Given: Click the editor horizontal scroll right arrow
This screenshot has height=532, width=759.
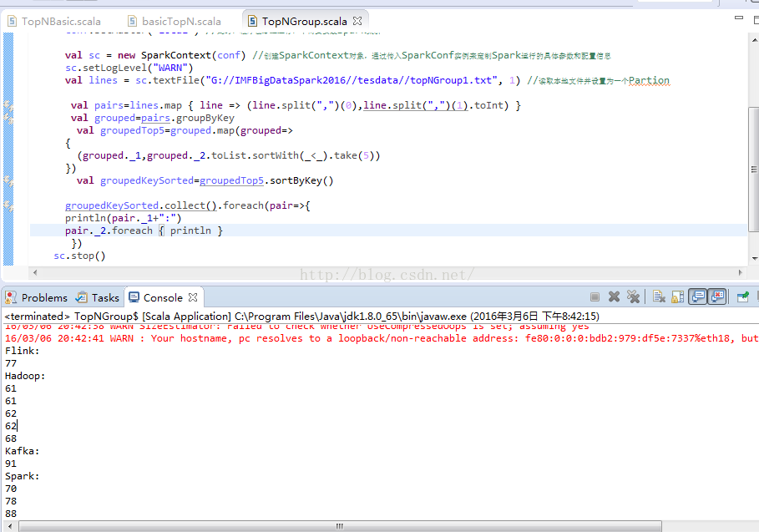Looking at the screenshot, I should [740, 272].
